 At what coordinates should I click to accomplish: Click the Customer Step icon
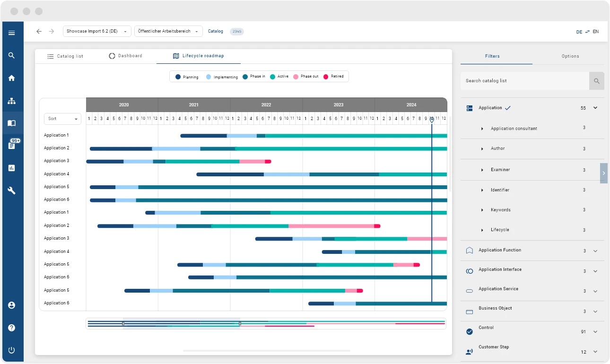(x=470, y=352)
